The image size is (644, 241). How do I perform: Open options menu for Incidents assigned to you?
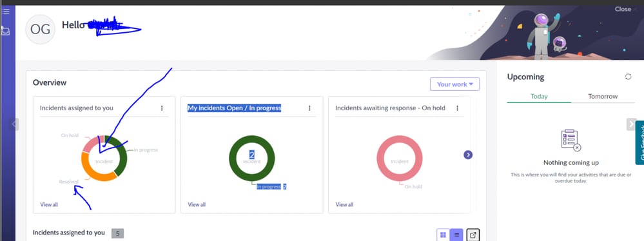(162, 108)
